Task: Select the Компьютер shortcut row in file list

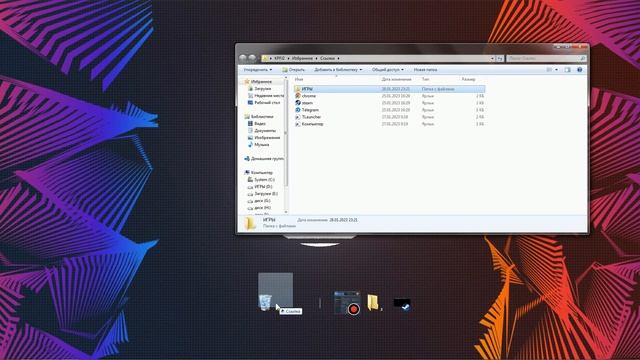Action: click(389, 124)
